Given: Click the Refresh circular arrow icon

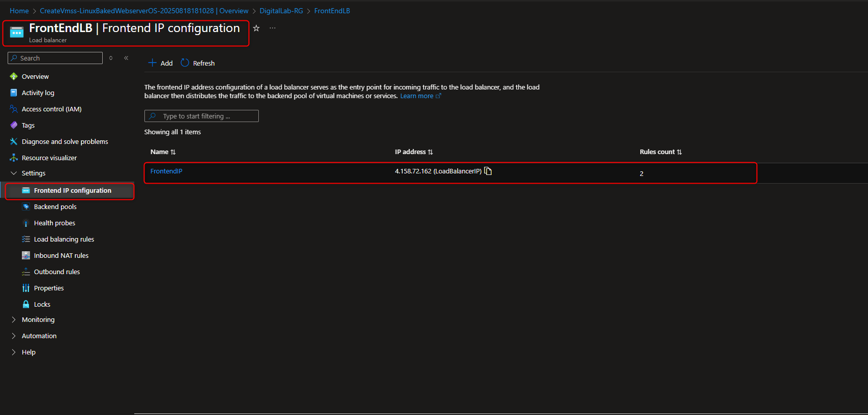Looking at the screenshot, I should (x=185, y=63).
